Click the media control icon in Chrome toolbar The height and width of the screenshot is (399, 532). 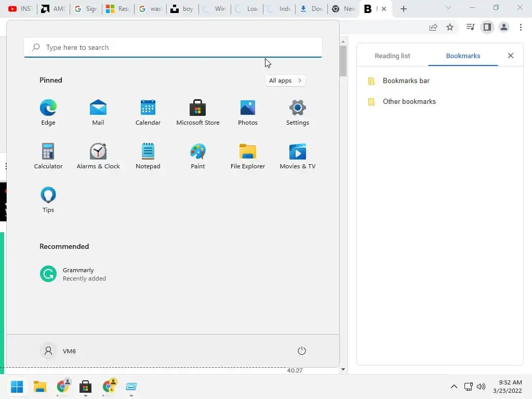point(470,27)
